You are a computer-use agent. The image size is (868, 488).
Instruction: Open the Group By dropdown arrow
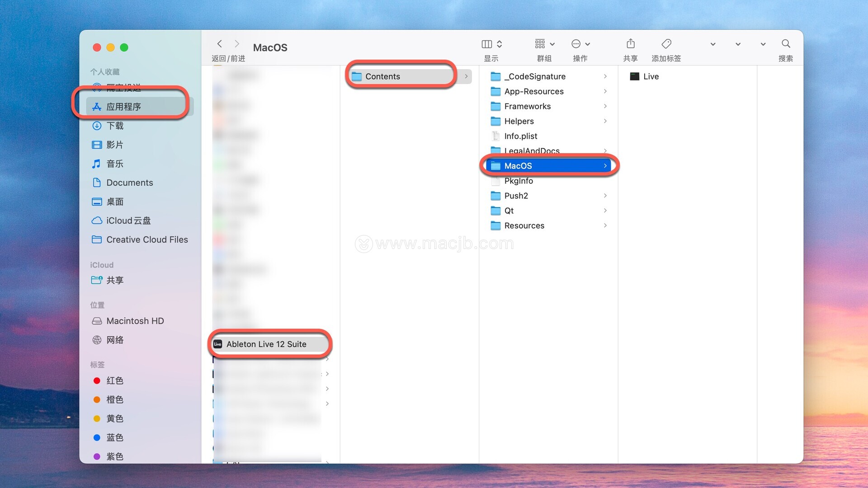pyautogui.click(x=552, y=44)
